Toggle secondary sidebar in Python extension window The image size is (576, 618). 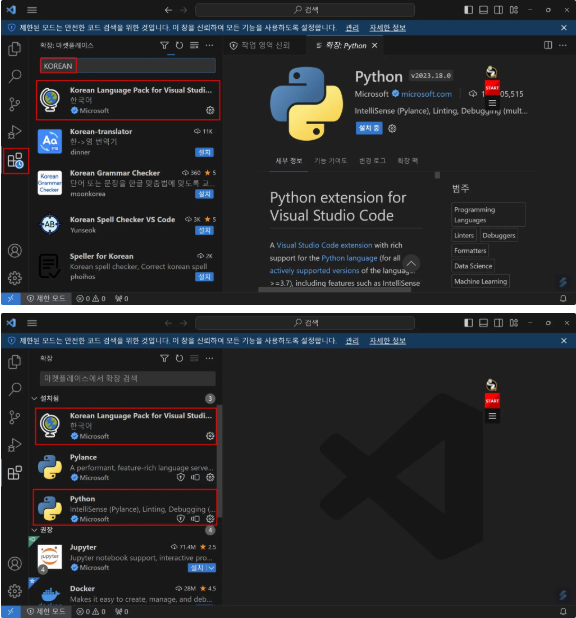(498, 10)
